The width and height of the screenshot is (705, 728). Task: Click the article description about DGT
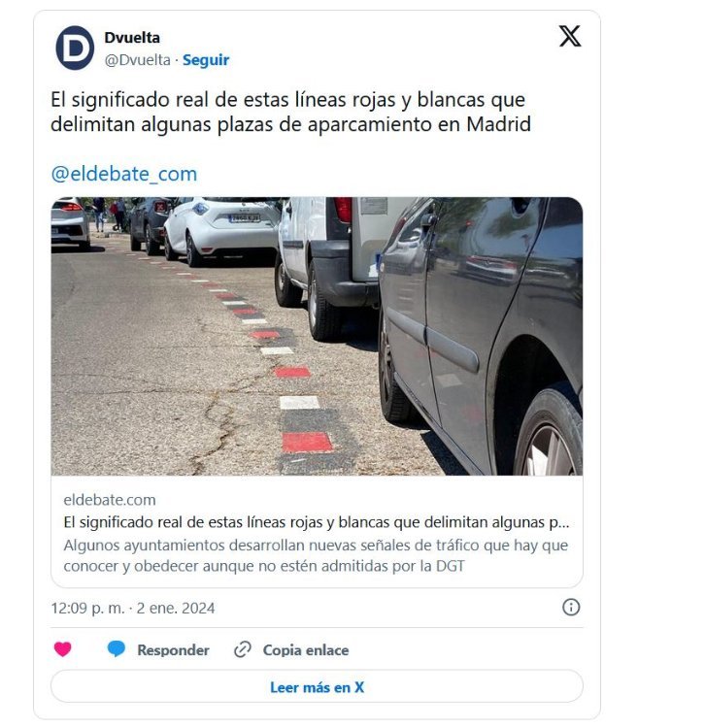click(316, 555)
